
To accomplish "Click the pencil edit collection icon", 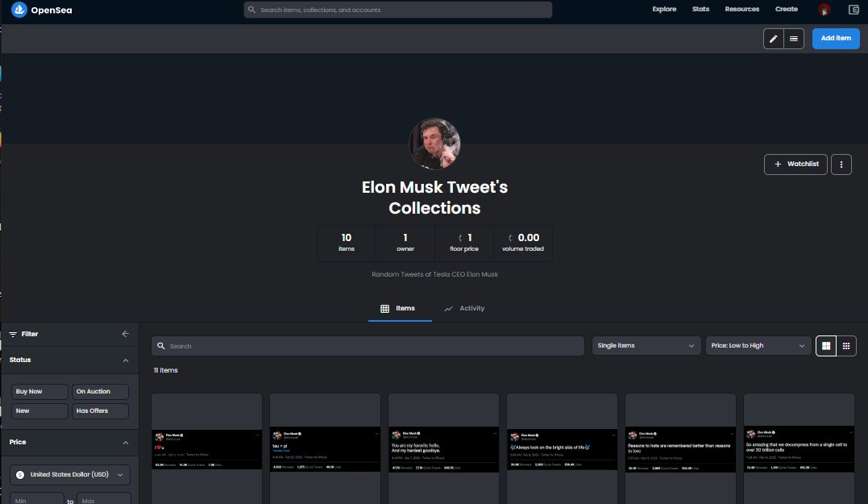I will tap(774, 39).
